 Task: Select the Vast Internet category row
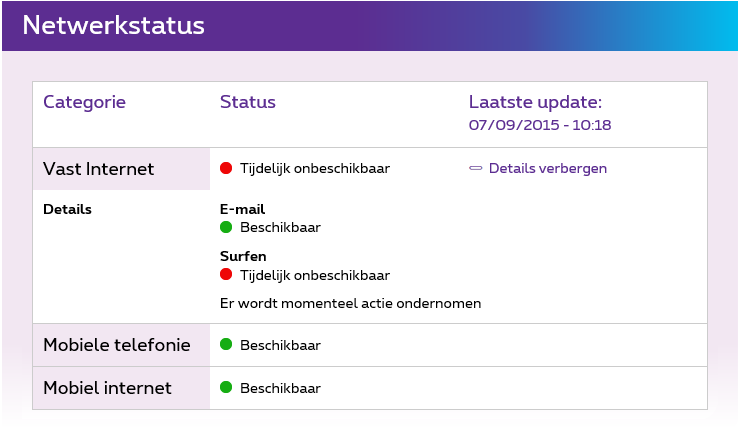coord(99,169)
